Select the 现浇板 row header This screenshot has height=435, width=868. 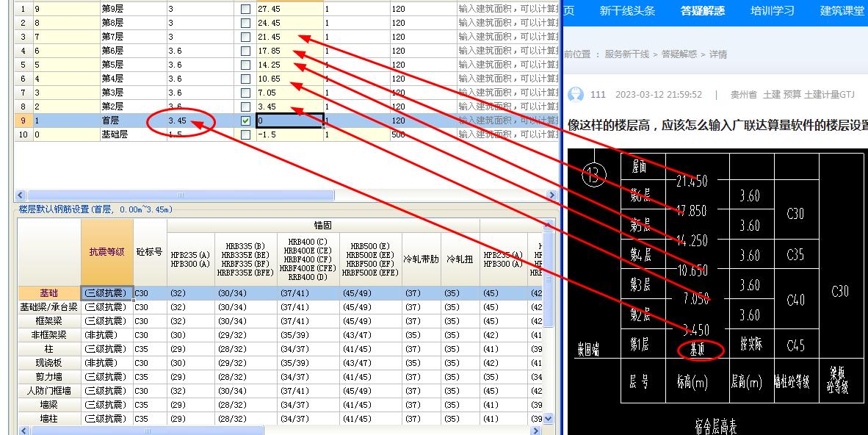coord(49,363)
